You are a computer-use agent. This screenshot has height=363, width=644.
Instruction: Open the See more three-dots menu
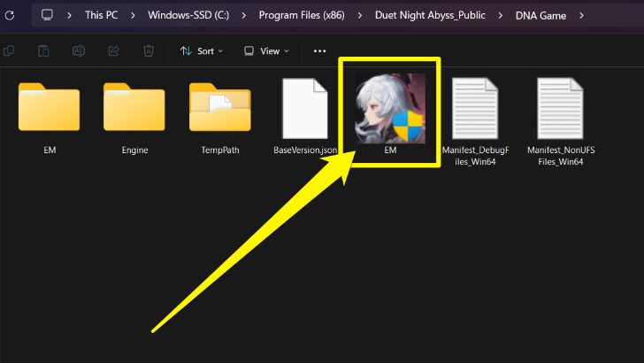point(319,51)
